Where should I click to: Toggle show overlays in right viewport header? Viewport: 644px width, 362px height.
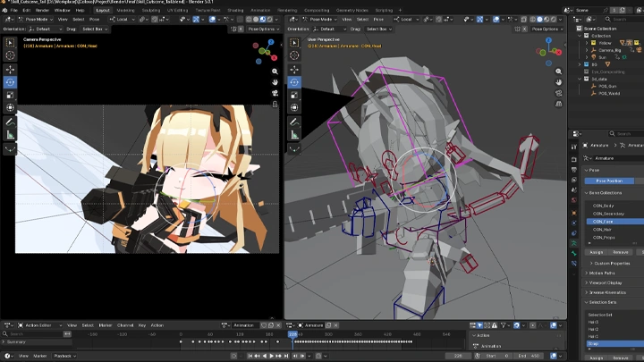coord(496,20)
